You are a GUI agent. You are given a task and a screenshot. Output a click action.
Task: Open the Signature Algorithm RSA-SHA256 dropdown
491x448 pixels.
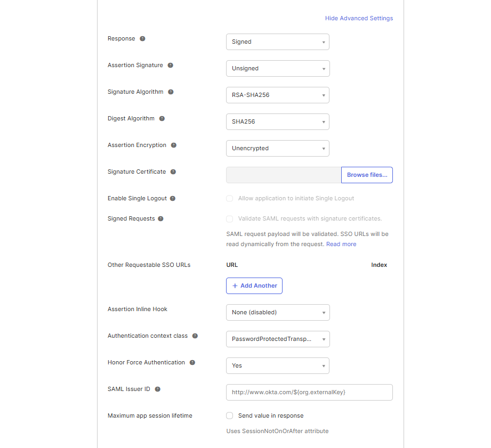pos(277,95)
